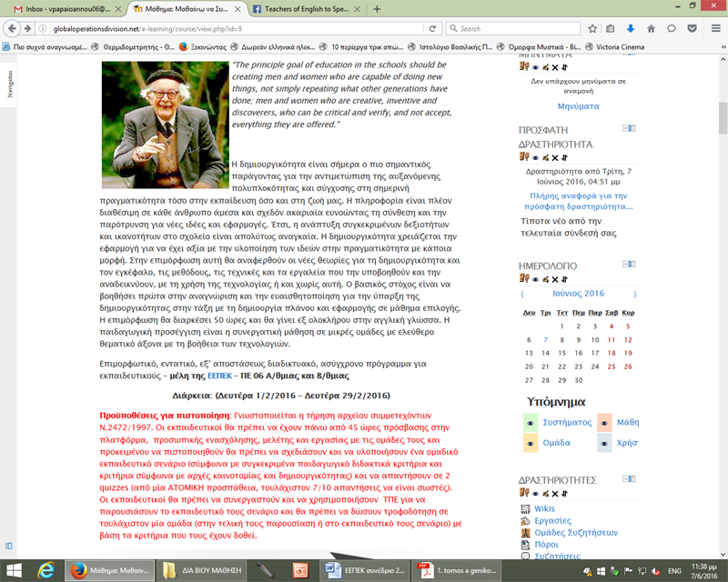Hide the ΠΡΟΣΦΑΤΗ ΔΡΑΣΤΗΡΙΟΤΗΤΑ block with eye icon
728x582 pixels.
tap(535, 158)
